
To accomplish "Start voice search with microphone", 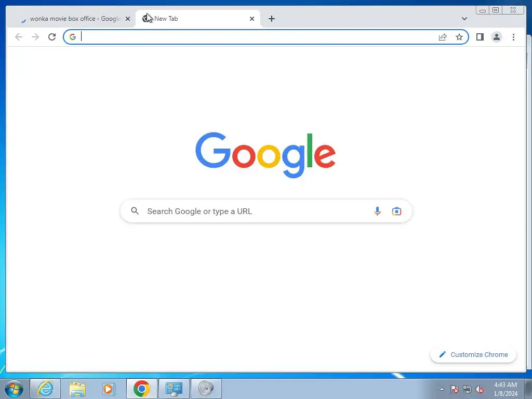I will (x=377, y=211).
